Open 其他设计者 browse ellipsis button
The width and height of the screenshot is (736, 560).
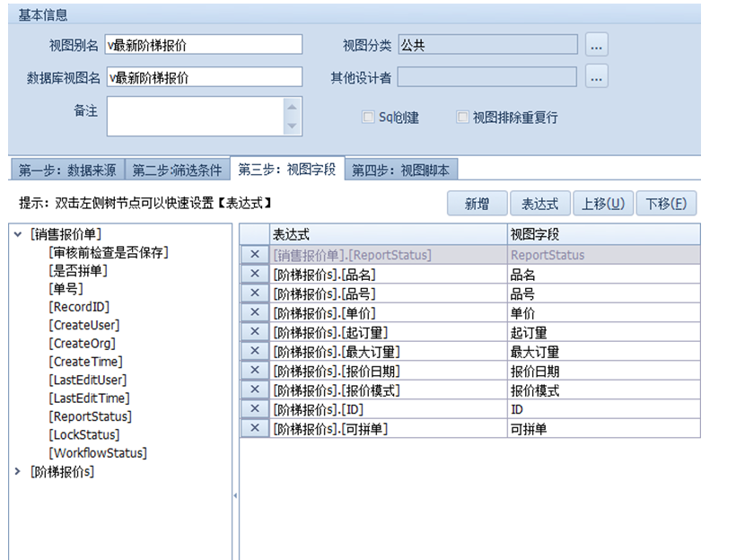597,76
